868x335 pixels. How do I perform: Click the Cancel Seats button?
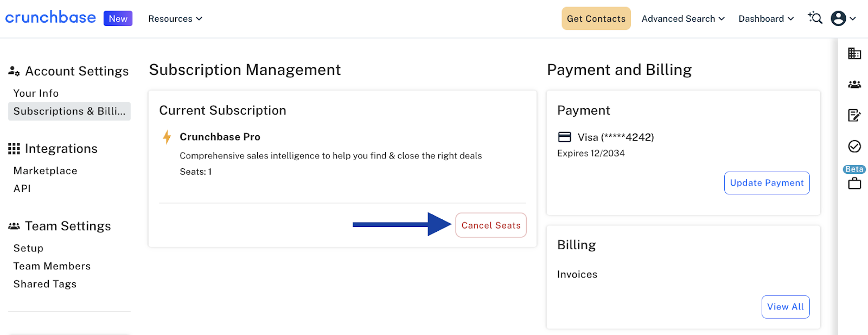[491, 225]
